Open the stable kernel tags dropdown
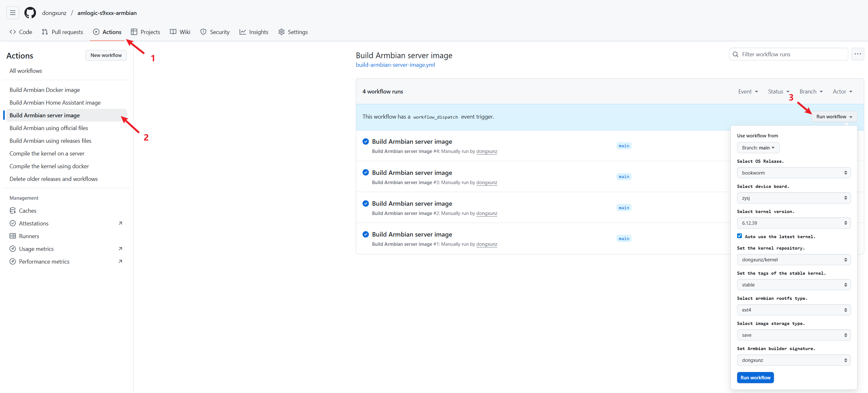 coord(794,285)
